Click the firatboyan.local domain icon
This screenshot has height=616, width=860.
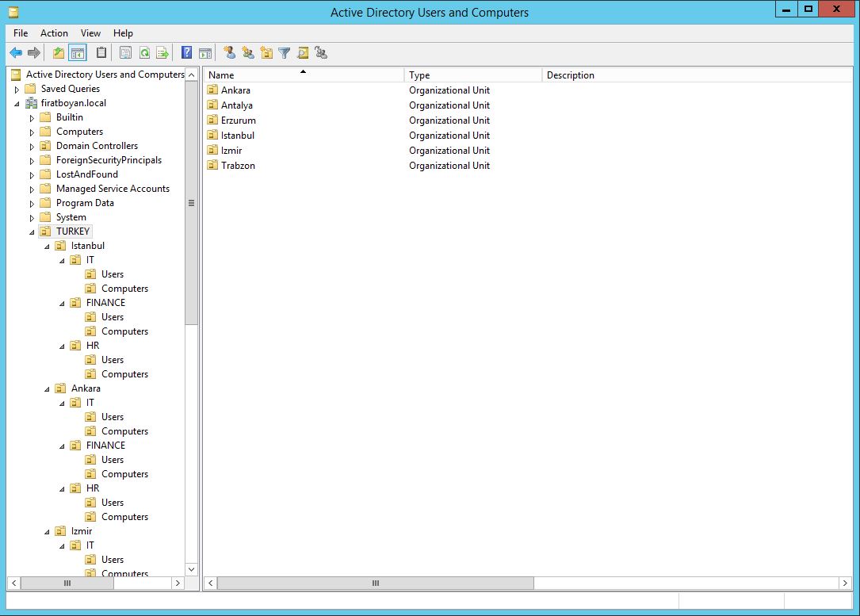coord(31,102)
